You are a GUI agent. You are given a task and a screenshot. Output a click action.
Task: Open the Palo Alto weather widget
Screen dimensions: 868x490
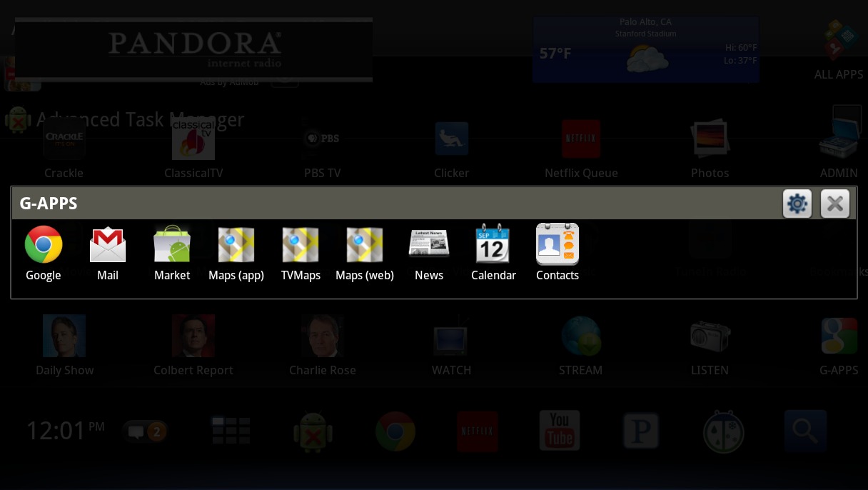tap(646, 50)
